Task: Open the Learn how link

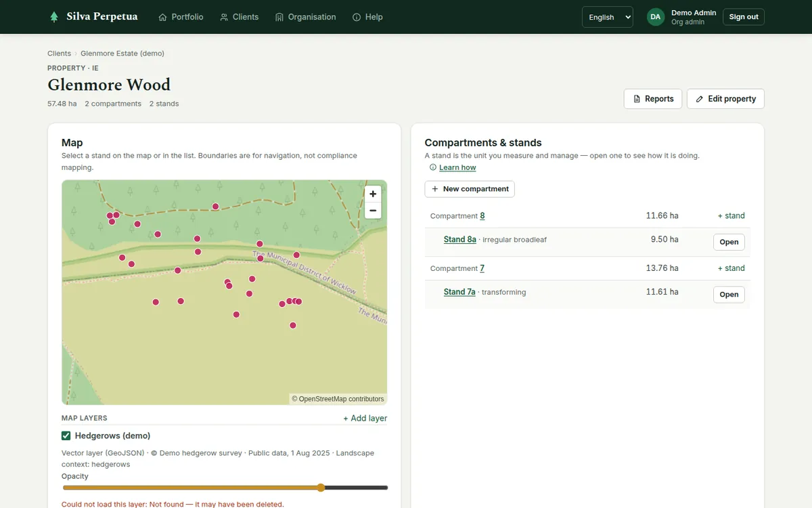Action: point(457,167)
